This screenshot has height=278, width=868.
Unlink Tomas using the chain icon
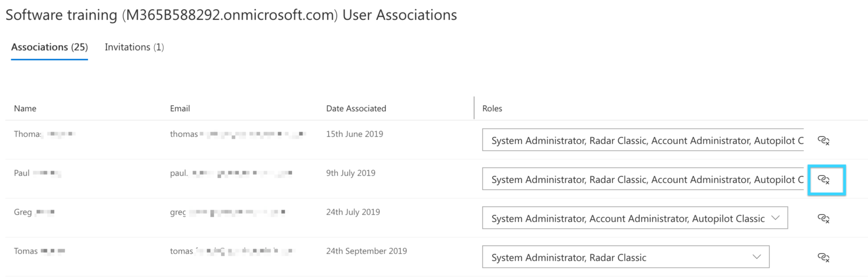point(823,257)
